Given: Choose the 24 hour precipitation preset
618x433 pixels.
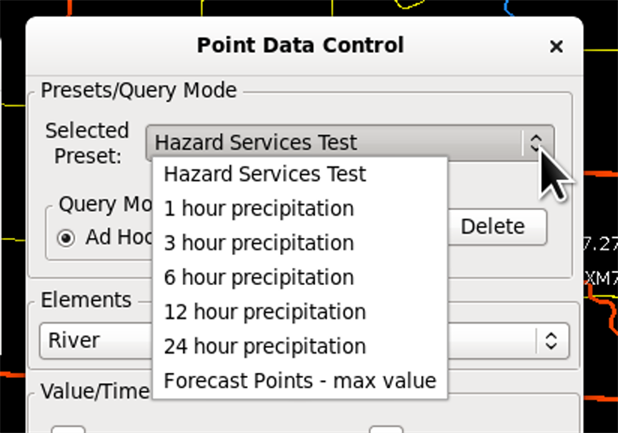Looking at the screenshot, I should [x=265, y=346].
